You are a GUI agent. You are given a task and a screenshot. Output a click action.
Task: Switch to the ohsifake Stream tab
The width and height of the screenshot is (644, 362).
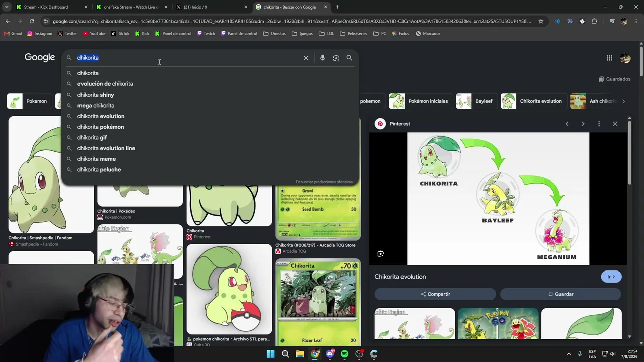click(131, 7)
